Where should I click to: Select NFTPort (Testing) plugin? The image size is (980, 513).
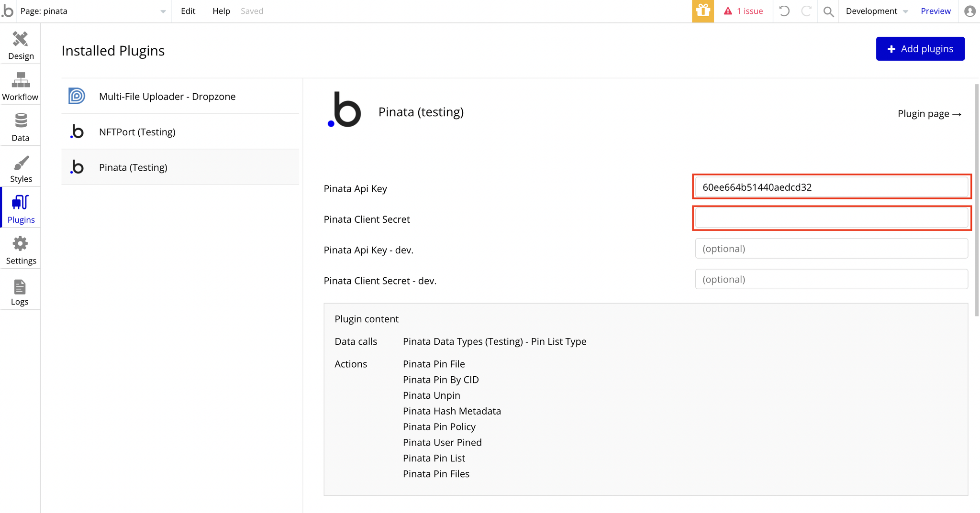(180, 131)
